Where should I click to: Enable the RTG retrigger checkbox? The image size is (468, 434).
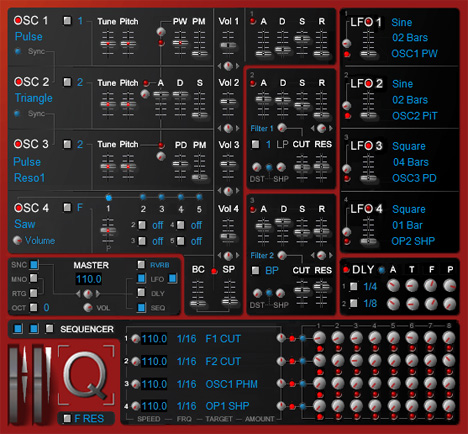click(34, 293)
